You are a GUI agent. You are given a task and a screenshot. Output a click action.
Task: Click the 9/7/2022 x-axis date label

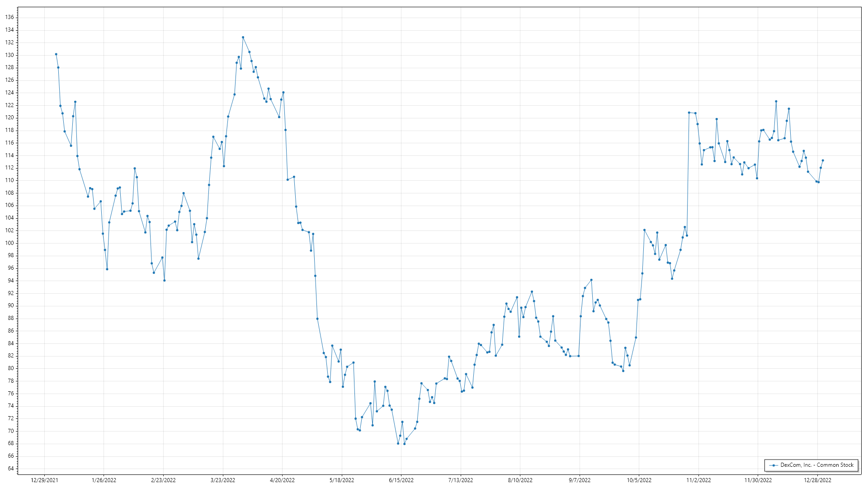pyautogui.click(x=580, y=480)
